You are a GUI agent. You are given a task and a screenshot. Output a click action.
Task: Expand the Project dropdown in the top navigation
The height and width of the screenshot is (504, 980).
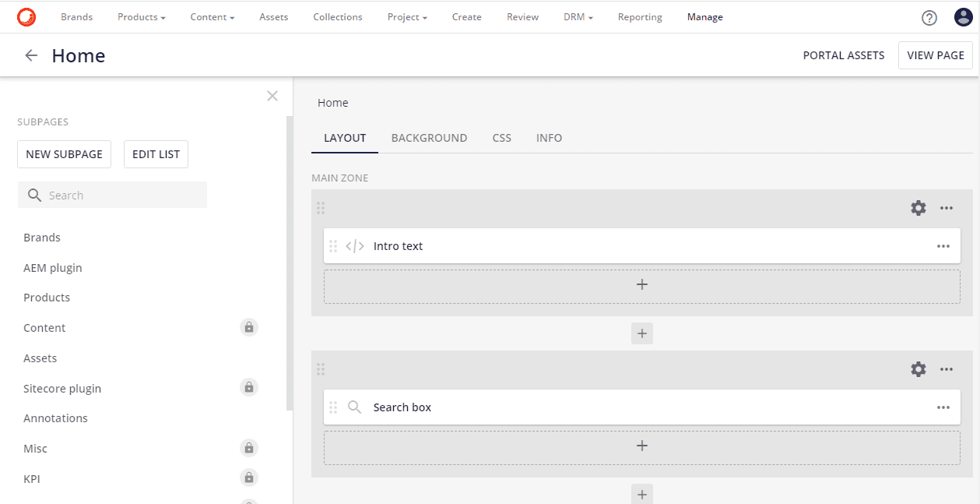[407, 17]
